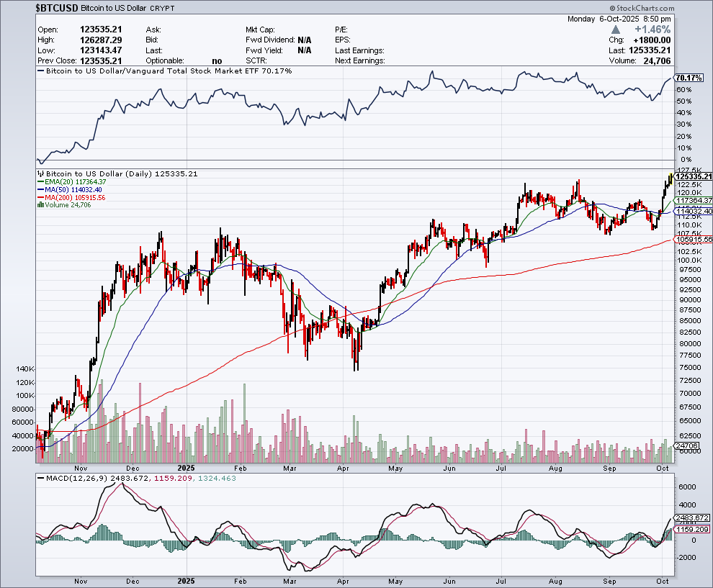Screen dimensions: 713x588
Task: Click the 2025 year marker on time axis
Action: pyautogui.click(x=186, y=580)
